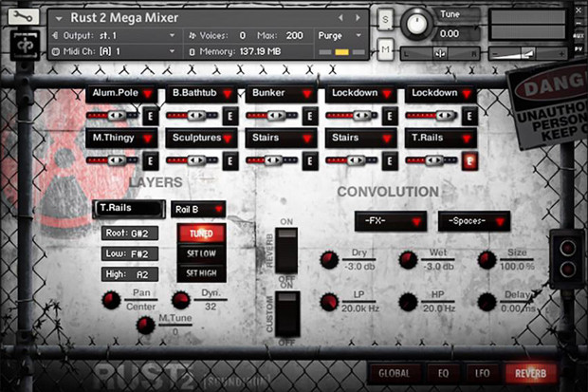
Task: Click the Delay knob
Action: [487, 303]
